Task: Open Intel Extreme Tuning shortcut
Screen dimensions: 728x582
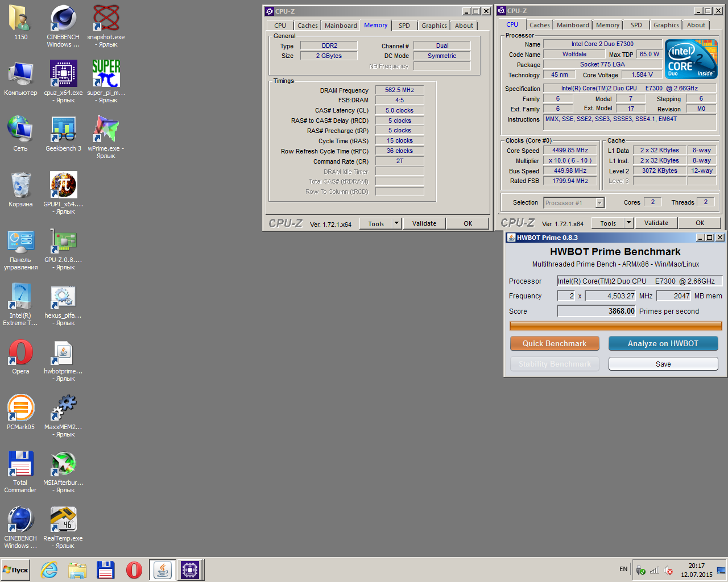Action: (x=20, y=305)
